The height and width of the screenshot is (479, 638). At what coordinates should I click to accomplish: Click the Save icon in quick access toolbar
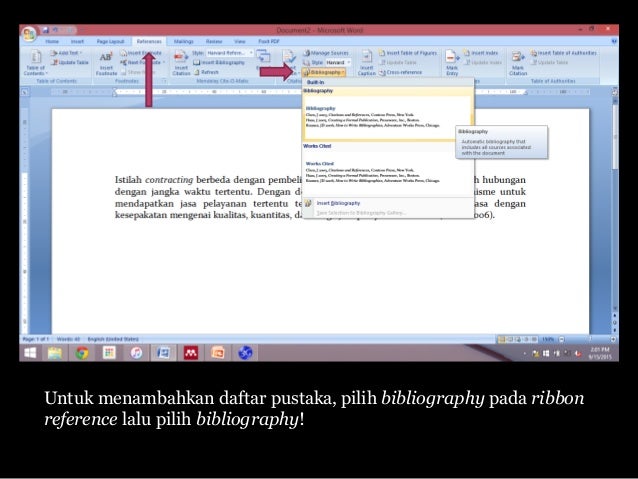tap(46, 30)
